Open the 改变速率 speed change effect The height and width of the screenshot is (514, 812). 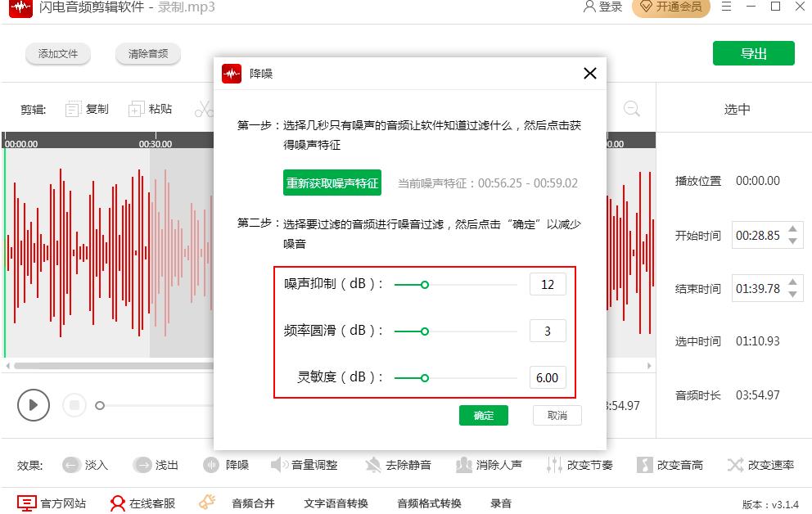[760, 465]
